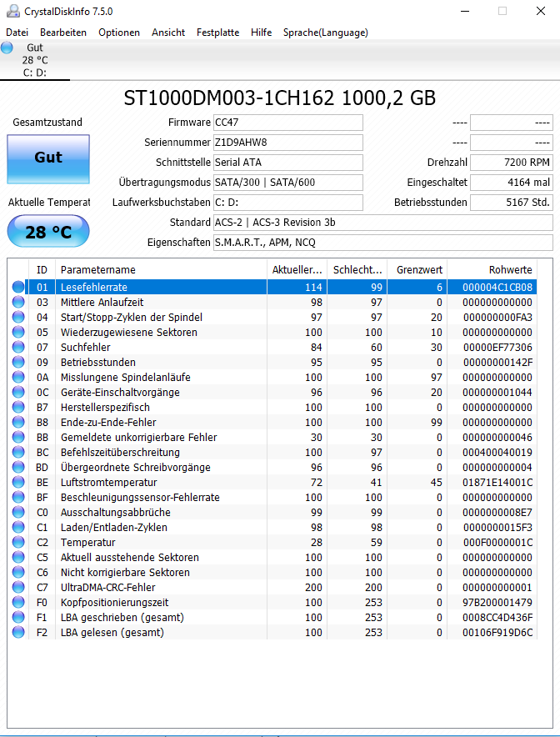Image resolution: width=560 pixels, height=737 pixels.
Task: Click the Firmware field CC47
Action: click(288, 123)
